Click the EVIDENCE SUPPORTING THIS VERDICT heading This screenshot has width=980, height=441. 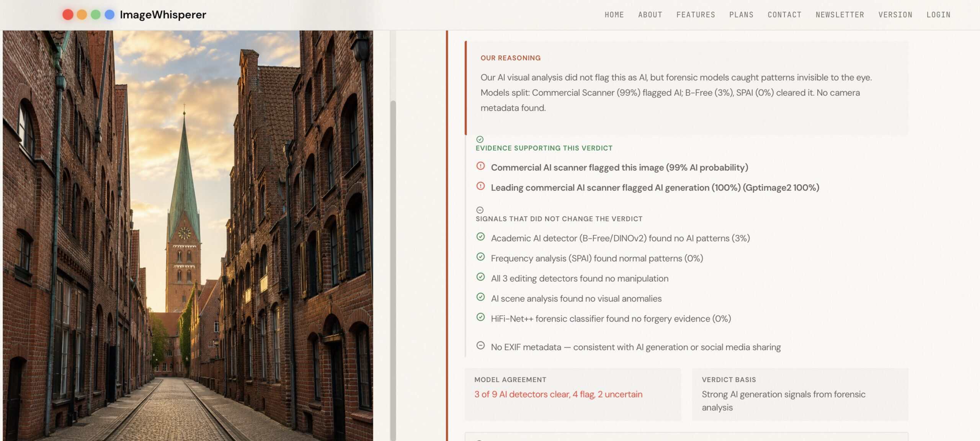pyautogui.click(x=544, y=148)
